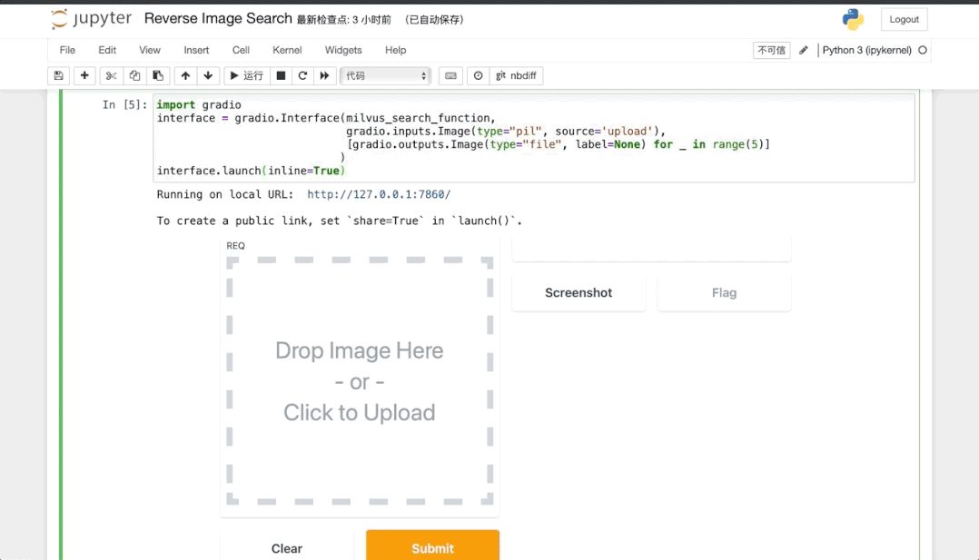Restart and run all cells icon

324,76
